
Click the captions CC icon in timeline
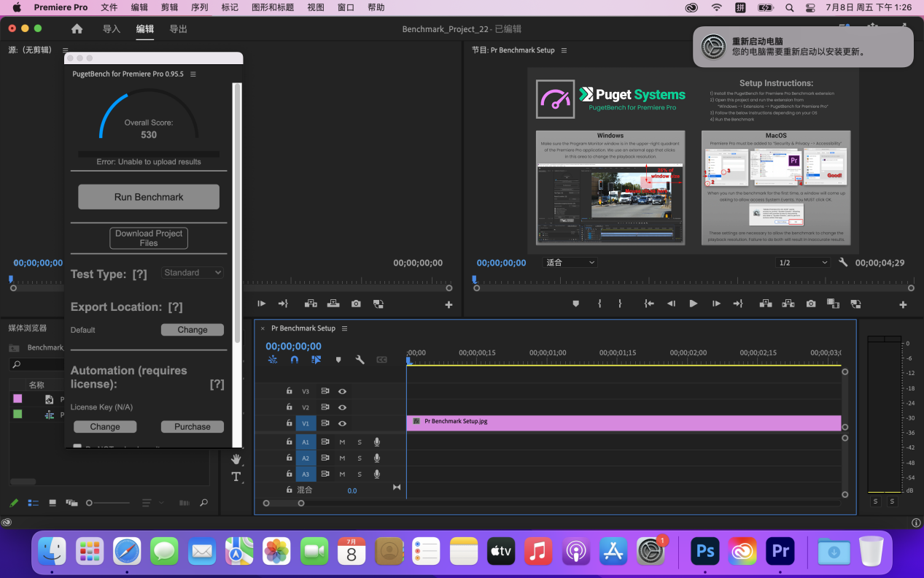[381, 360]
